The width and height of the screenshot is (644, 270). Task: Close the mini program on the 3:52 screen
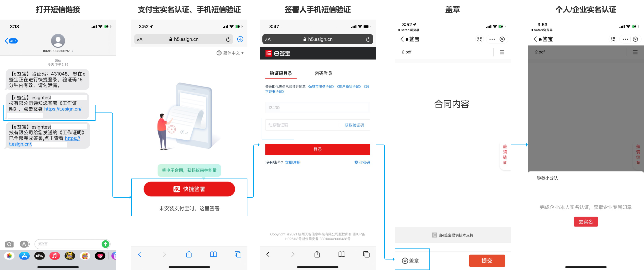[x=502, y=39]
